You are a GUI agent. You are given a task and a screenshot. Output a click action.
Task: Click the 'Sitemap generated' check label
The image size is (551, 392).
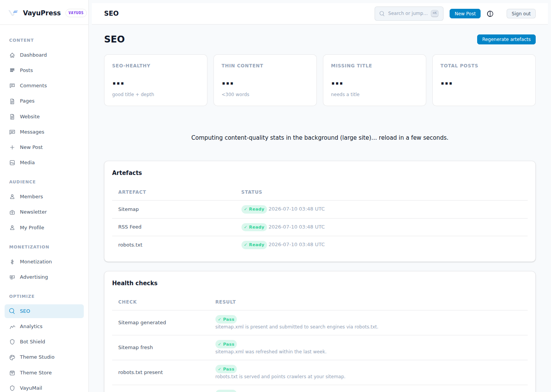click(142, 323)
